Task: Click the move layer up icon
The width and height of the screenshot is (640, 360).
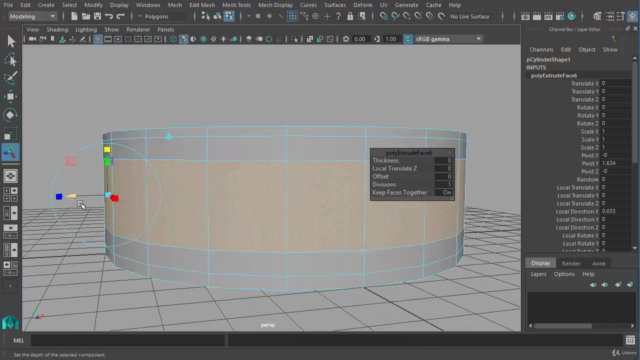Action: 593,284
